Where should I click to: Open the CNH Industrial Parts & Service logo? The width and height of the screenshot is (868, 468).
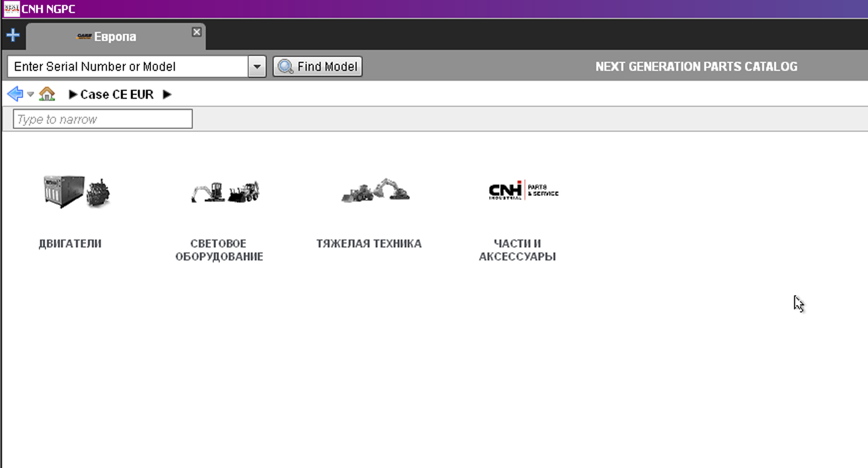coord(523,191)
